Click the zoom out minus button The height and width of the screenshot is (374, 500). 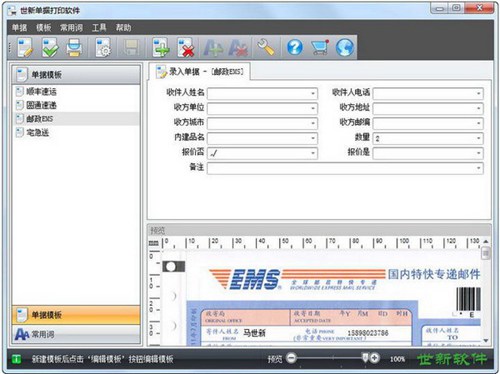291,359
